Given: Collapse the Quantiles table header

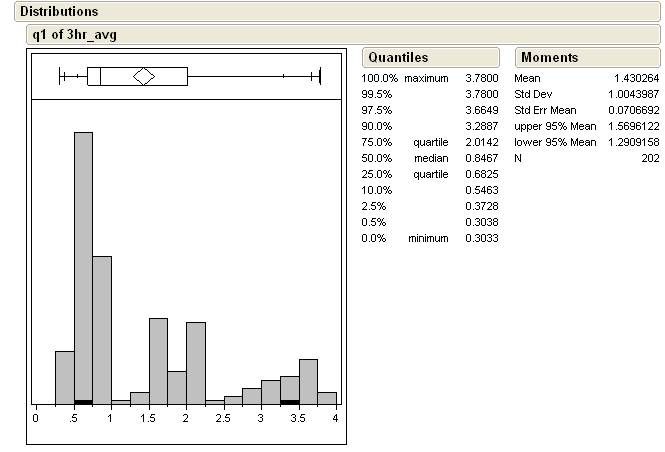Looking at the screenshot, I should (x=397, y=57).
